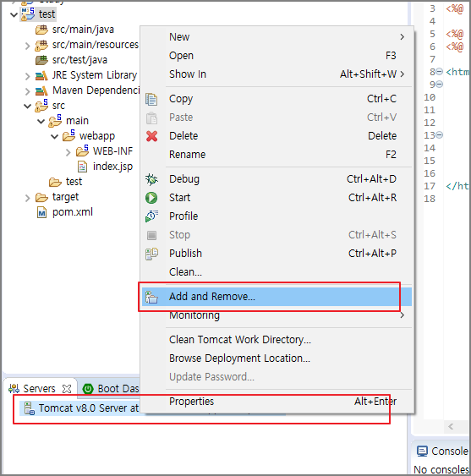Click the index.jsp file icon
The width and height of the screenshot is (471, 476).
coord(82,167)
